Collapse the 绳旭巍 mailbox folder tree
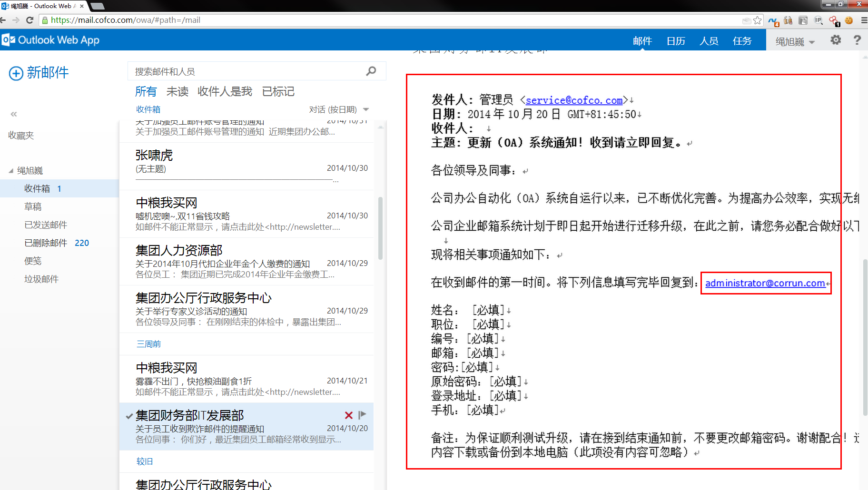Image resolution: width=868 pixels, height=490 pixels. pos(11,171)
